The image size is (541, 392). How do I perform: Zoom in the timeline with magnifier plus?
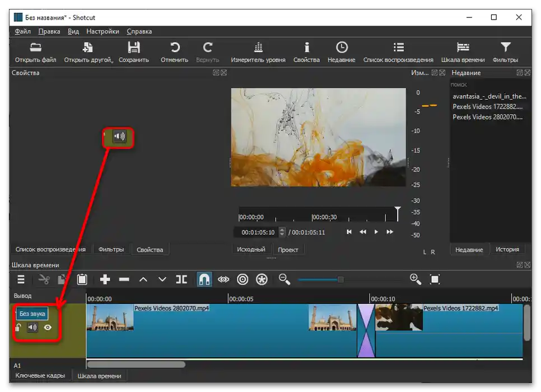pos(416,279)
